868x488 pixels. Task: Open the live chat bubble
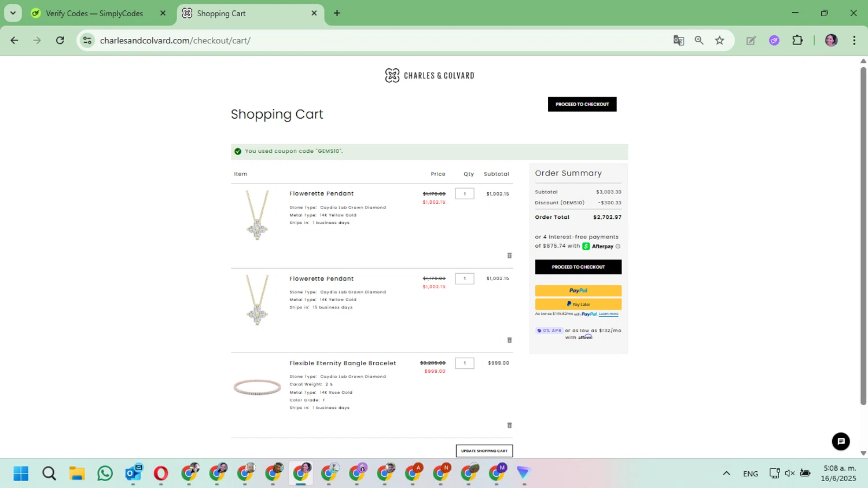pos(841,442)
